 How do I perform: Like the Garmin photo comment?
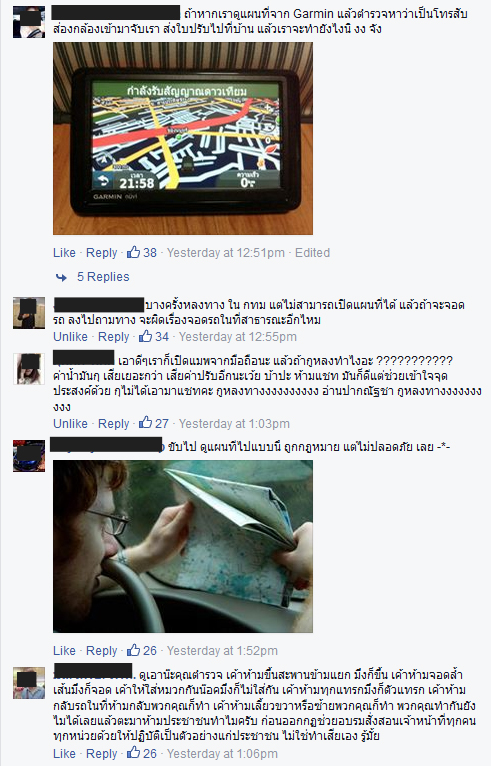point(64,253)
